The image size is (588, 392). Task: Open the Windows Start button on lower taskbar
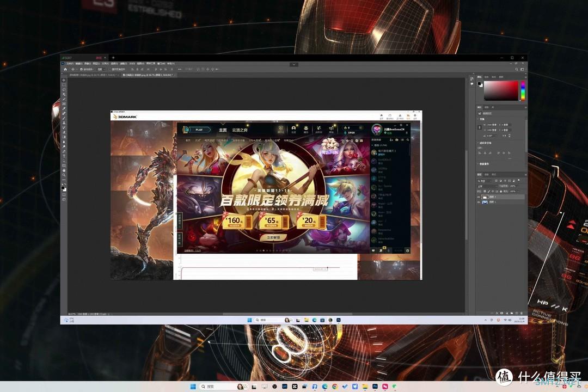193,387
